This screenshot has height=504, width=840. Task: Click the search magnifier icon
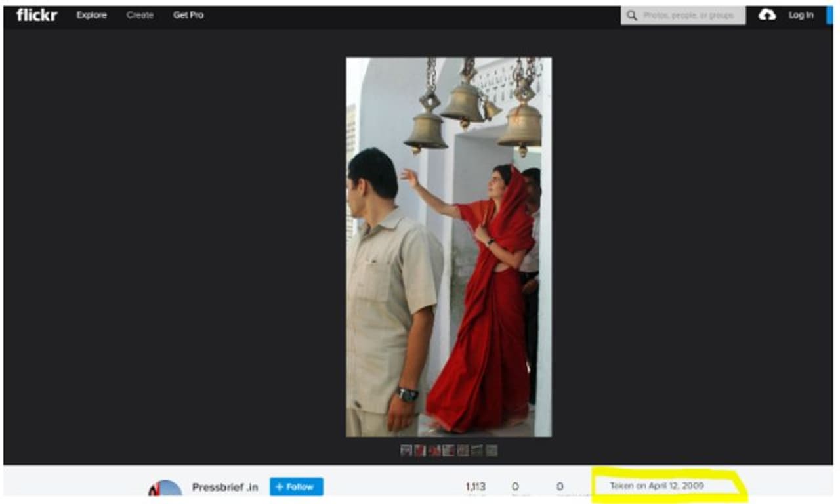[632, 16]
